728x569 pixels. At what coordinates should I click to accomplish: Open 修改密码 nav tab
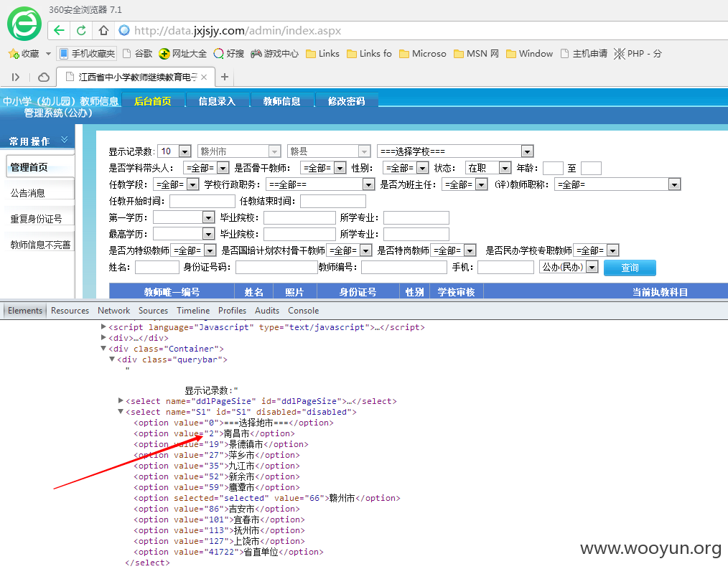pos(346,100)
